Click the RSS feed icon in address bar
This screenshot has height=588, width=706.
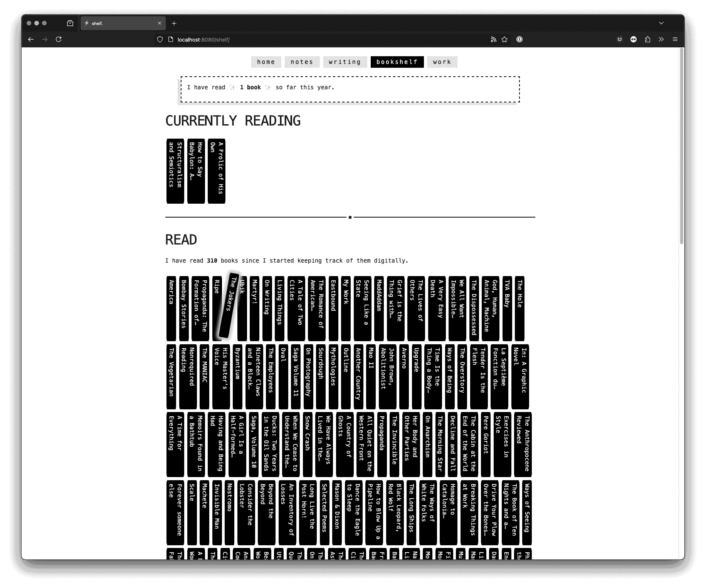click(493, 39)
